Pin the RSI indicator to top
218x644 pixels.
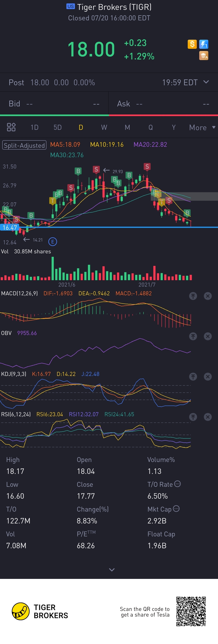(193, 417)
